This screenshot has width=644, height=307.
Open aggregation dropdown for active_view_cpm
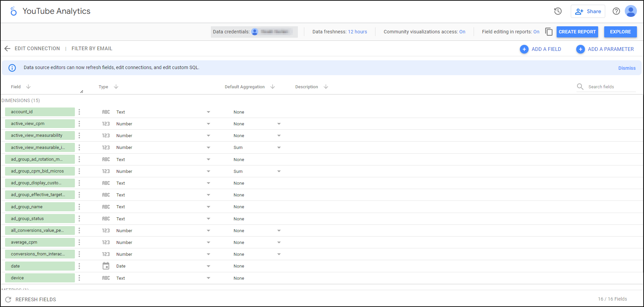pos(279,124)
